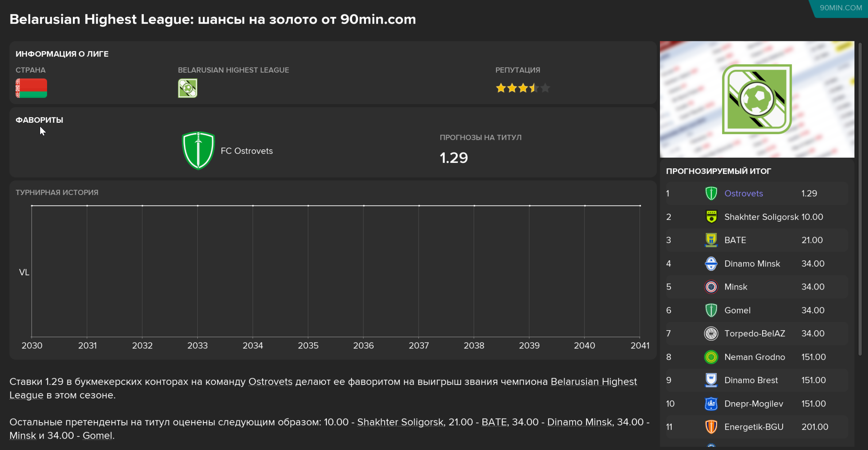Click the Dinamo Minsk club badge
The width and height of the screenshot is (868, 450).
point(711,263)
